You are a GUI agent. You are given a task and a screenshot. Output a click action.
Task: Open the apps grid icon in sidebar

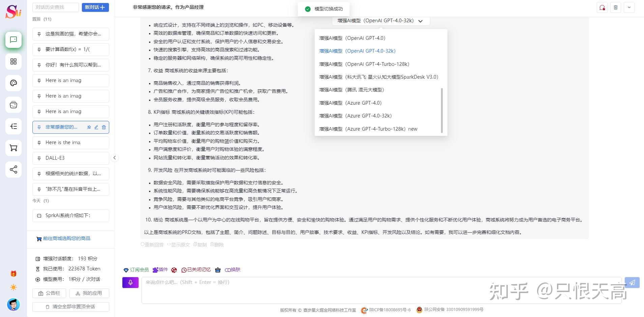point(13,61)
